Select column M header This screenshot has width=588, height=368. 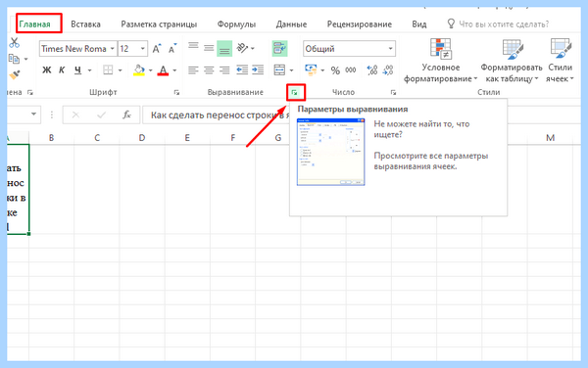pyautogui.click(x=550, y=138)
